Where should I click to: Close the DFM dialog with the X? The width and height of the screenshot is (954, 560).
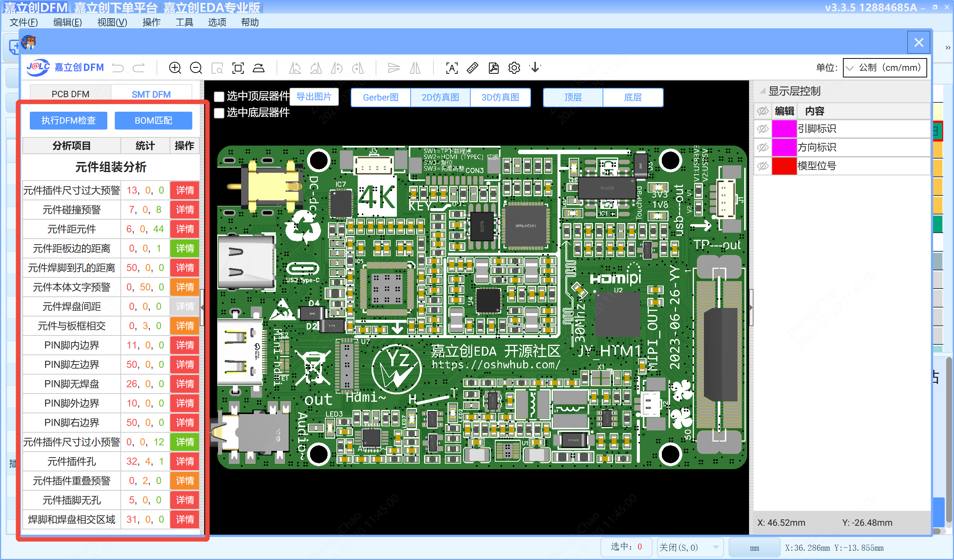click(919, 42)
